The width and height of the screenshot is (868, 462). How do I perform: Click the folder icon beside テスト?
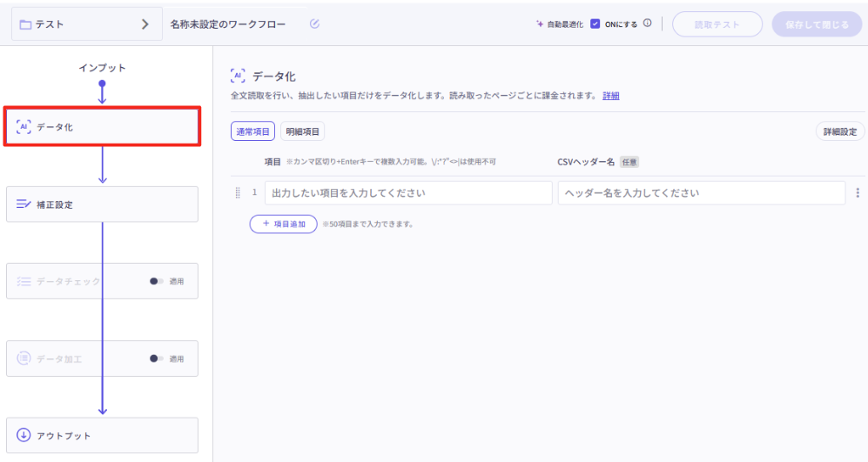(25, 24)
